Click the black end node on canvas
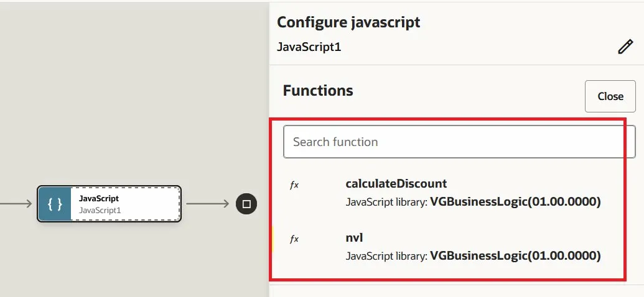The image size is (644, 297). coord(246,204)
